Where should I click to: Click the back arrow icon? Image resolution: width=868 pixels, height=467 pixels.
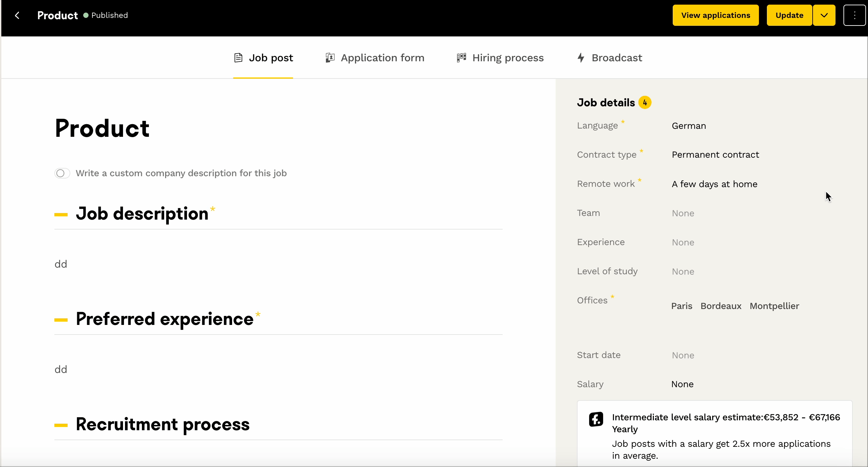(17, 16)
